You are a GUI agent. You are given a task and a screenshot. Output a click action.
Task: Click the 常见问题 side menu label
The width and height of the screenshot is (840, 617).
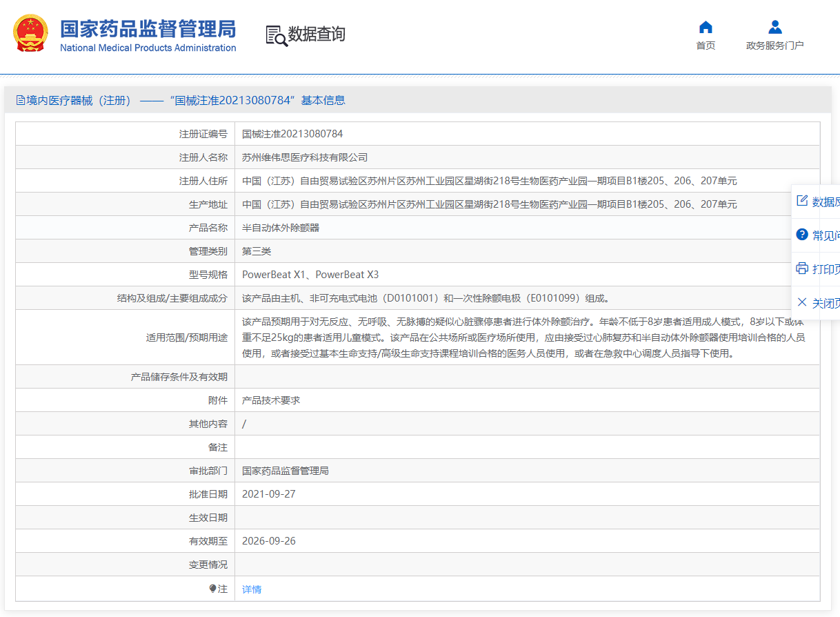[x=826, y=235]
